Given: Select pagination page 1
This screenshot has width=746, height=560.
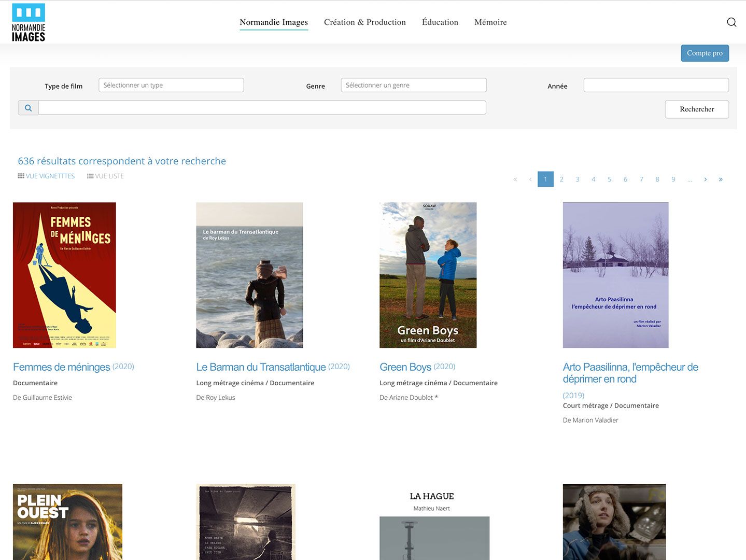Looking at the screenshot, I should pos(545,179).
